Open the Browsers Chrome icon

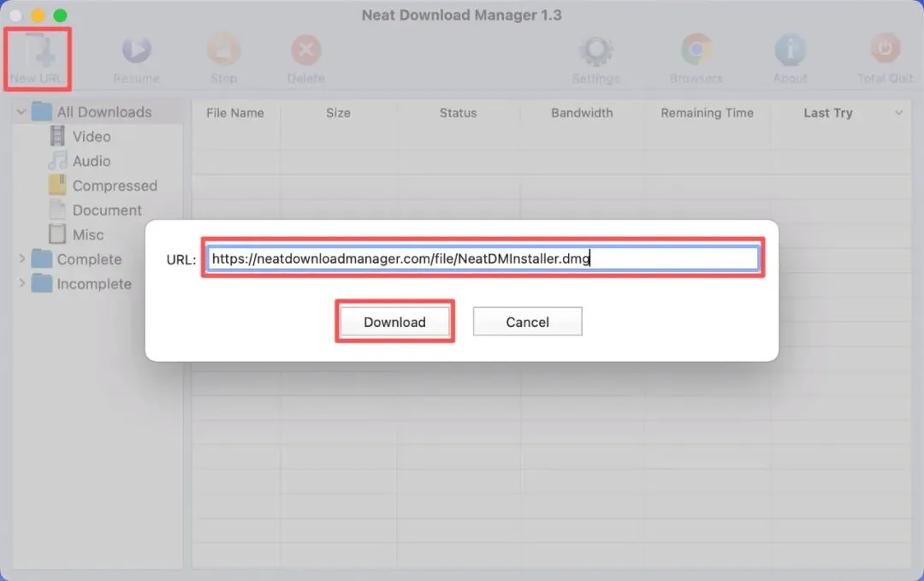pyautogui.click(x=696, y=50)
